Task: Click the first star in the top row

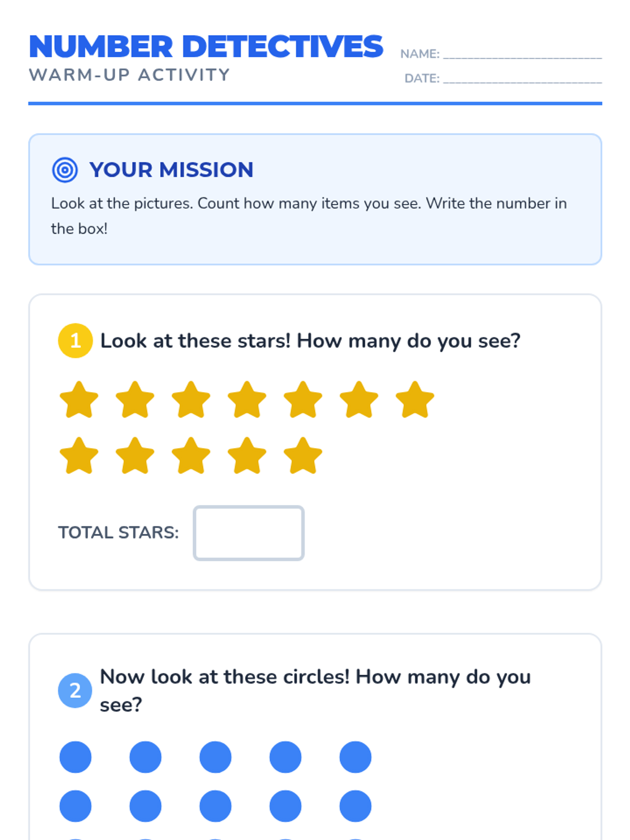Action: (x=79, y=400)
